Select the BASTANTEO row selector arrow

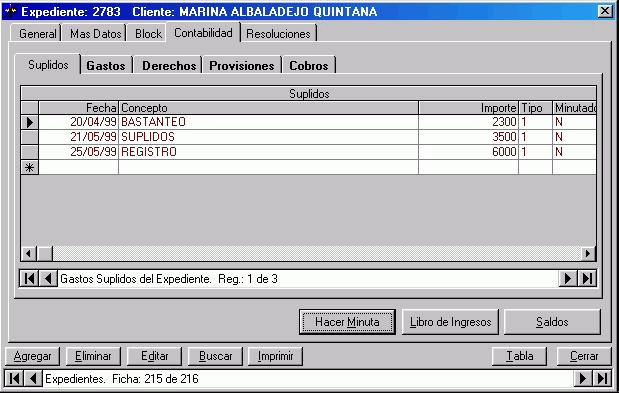(x=30, y=122)
